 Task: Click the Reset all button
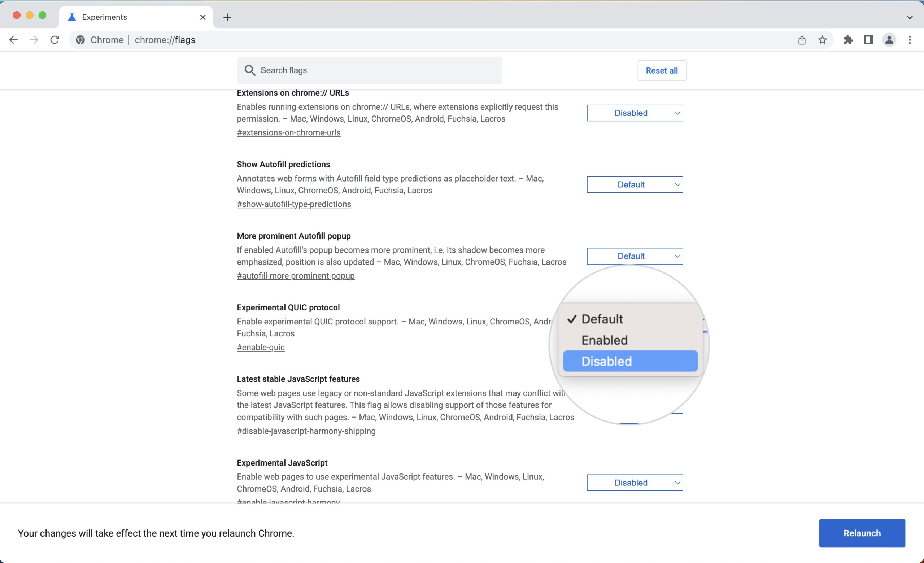coord(661,71)
